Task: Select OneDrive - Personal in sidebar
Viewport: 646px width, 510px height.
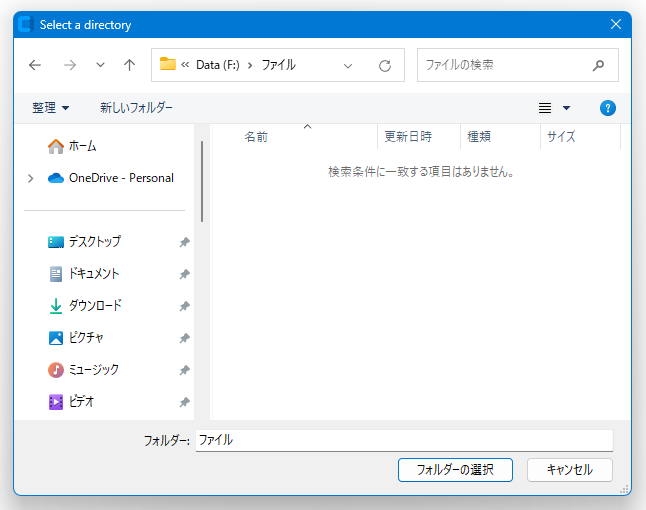Action: pos(110,178)
